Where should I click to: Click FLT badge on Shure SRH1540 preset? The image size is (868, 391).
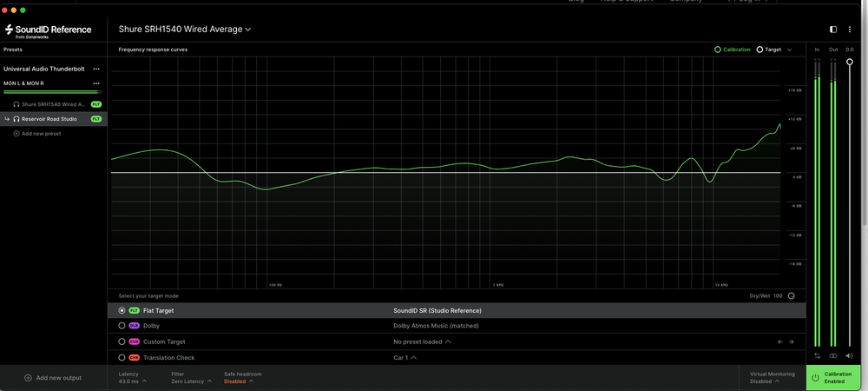[x=96, y=104]
